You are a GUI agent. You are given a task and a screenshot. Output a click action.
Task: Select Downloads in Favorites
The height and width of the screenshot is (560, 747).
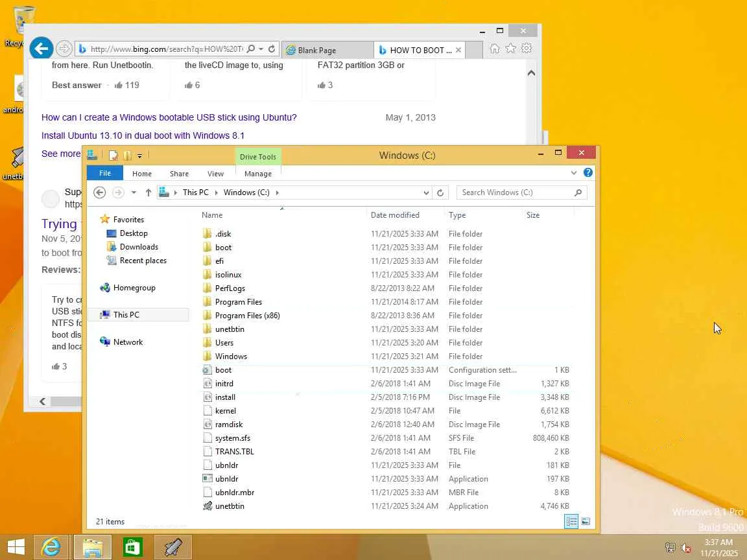[139, 247]
